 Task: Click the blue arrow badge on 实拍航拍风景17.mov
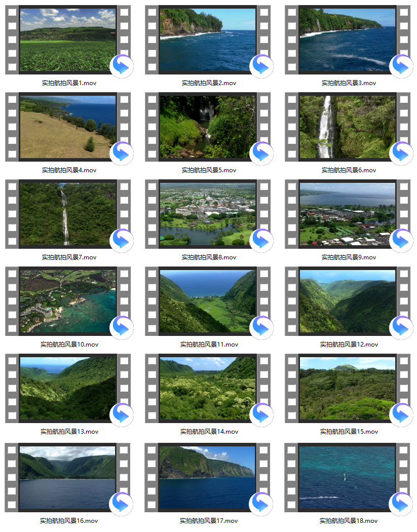click(x=261, y=504)
